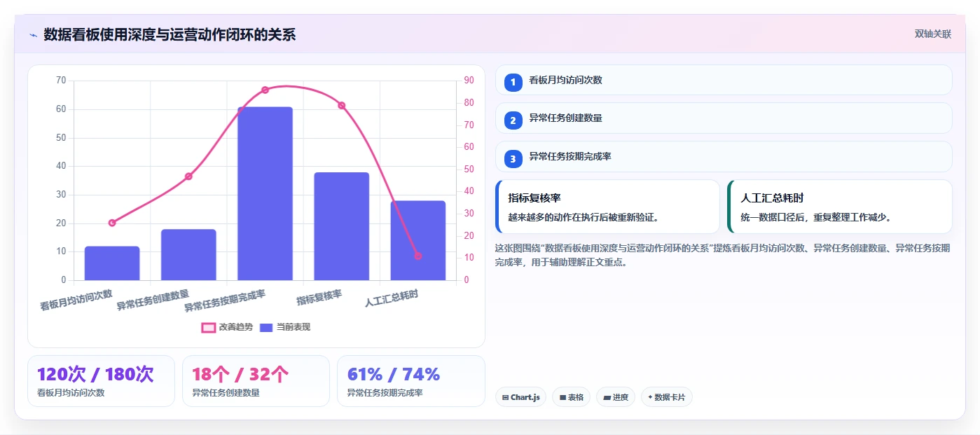Viewport: 980px width, 435px height.
Task: Click the 61% / 74% stat card
Action: 410,381
